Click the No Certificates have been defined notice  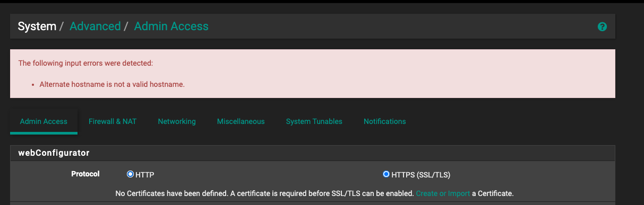click(x=314, y=193)
